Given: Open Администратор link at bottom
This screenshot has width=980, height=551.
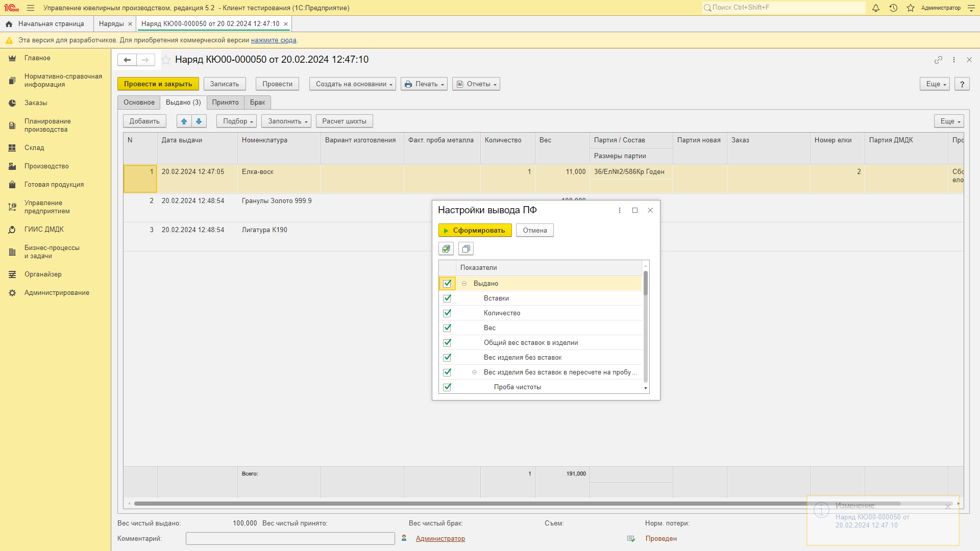Looking at the screenshot, I should coord(440,539).
